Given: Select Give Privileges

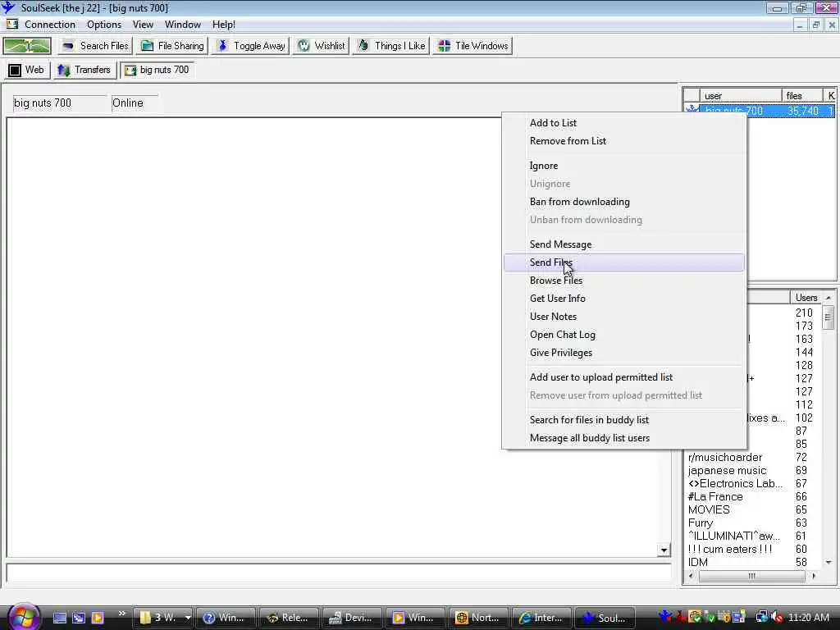Looking at the screenshot, I should tap(624, 353).
